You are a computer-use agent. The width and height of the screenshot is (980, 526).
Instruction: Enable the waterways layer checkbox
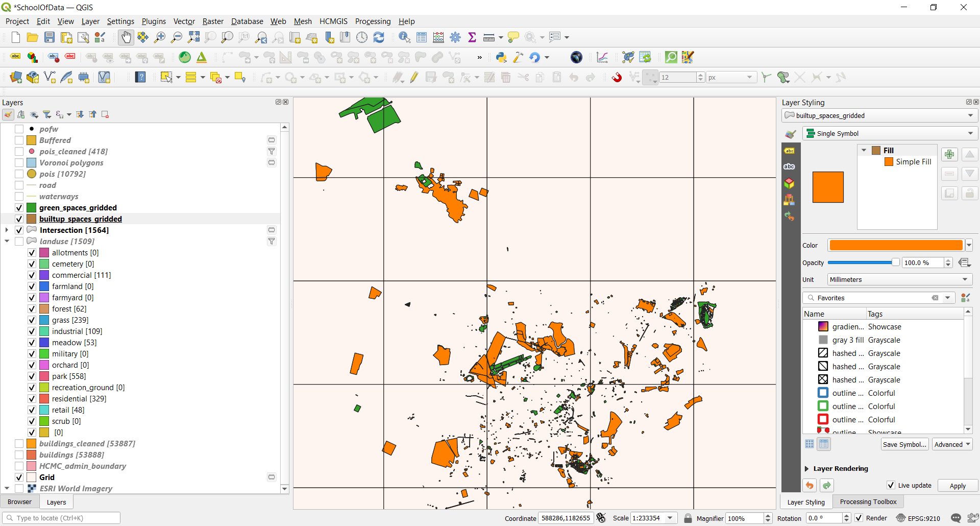(19, 197)
